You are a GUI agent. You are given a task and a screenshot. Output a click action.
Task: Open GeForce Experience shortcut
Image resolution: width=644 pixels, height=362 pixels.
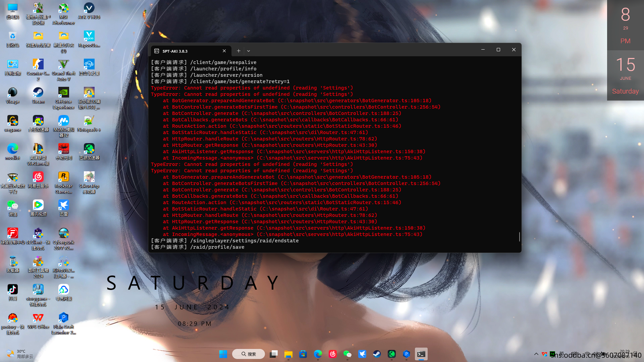click(63, 93)
